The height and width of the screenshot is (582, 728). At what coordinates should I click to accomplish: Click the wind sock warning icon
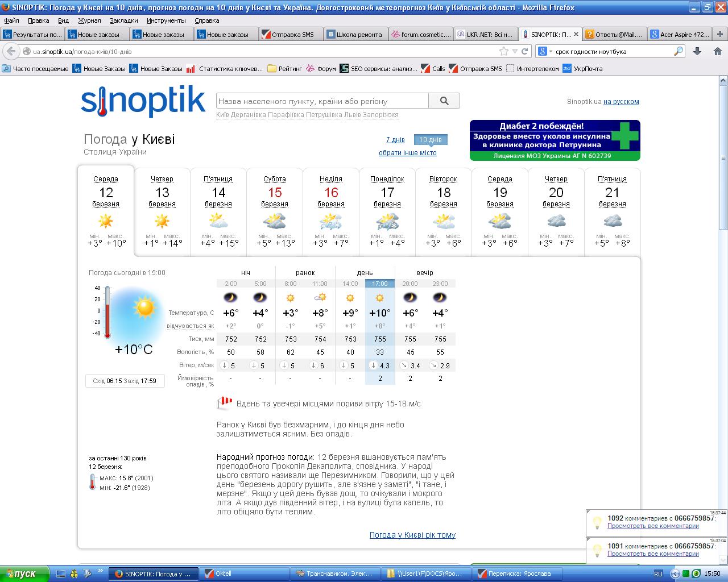coord(224,404)
